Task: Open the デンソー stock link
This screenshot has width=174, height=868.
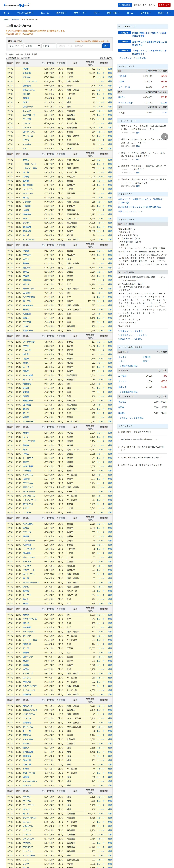Action: 27,223
